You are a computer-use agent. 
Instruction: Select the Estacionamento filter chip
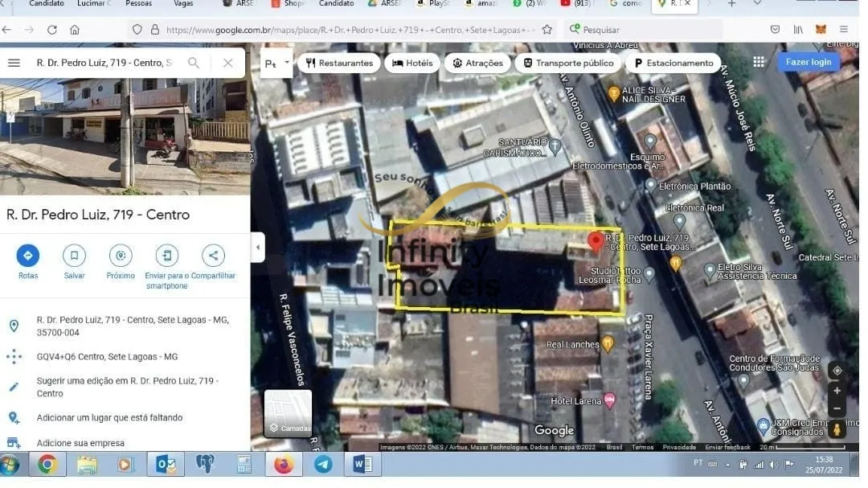pos(674,64)
